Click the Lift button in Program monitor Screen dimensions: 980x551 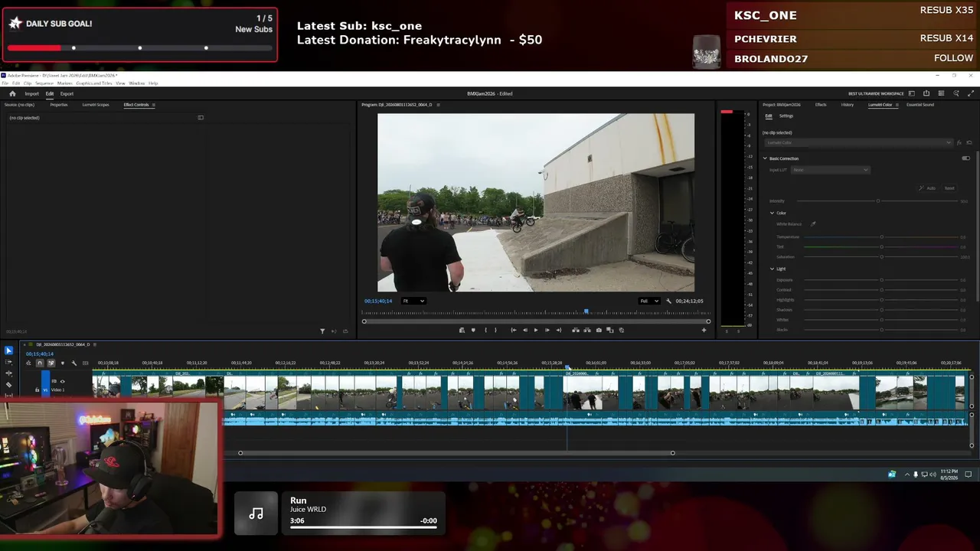coord(576,330)
